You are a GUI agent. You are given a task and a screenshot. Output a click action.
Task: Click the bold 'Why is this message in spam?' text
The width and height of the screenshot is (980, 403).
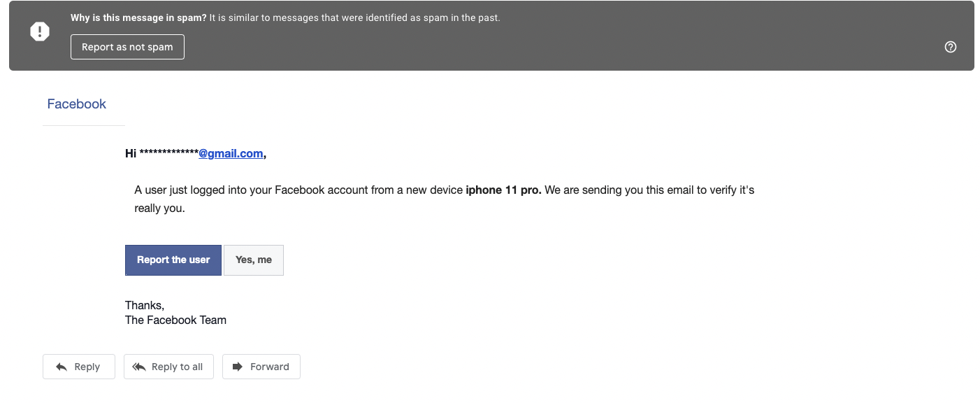point(138,18)
